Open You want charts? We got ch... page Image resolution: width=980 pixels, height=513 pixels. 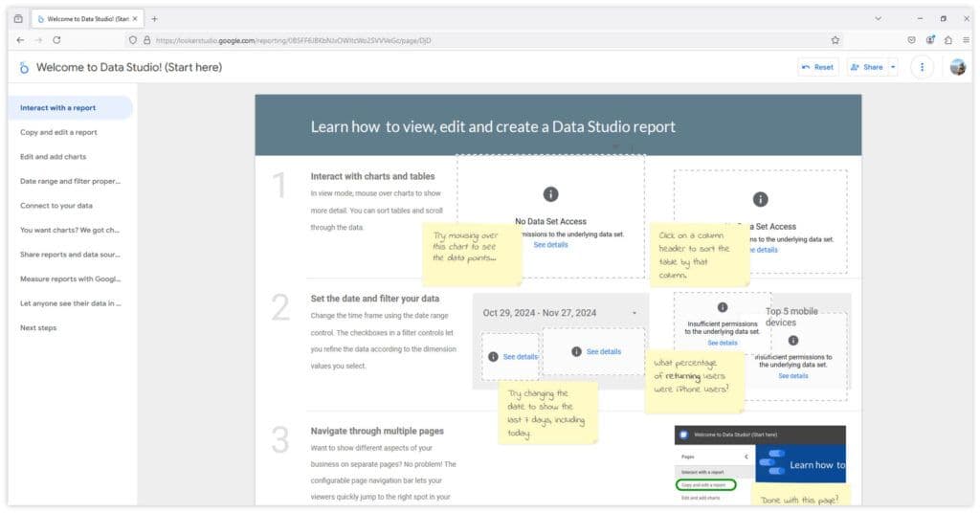coord(70,230)
